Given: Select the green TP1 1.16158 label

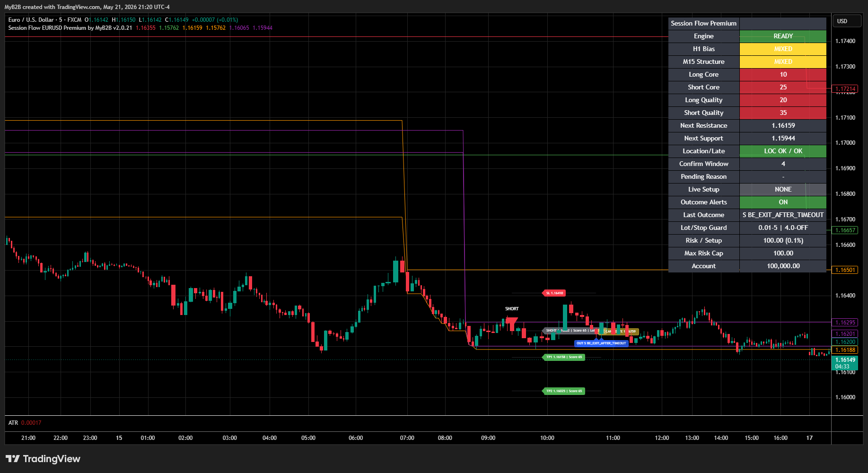Looking at the screenshot, I should click(563, 357).
